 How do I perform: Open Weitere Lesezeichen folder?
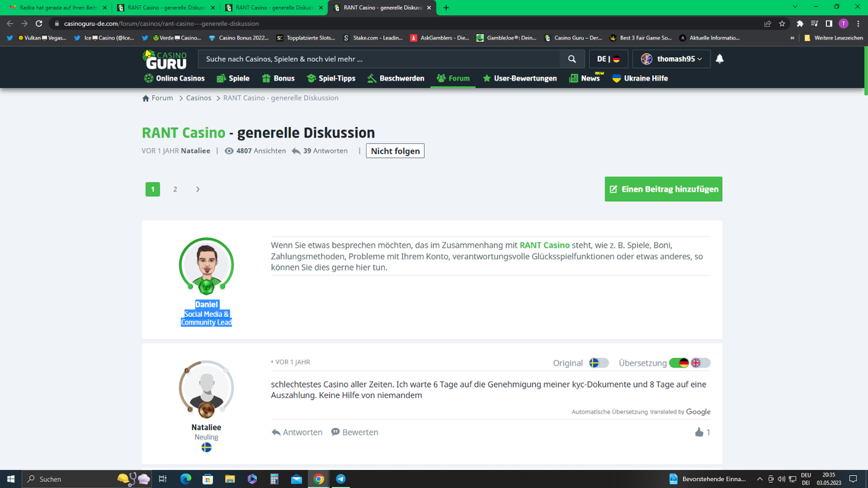coord(833,38)
